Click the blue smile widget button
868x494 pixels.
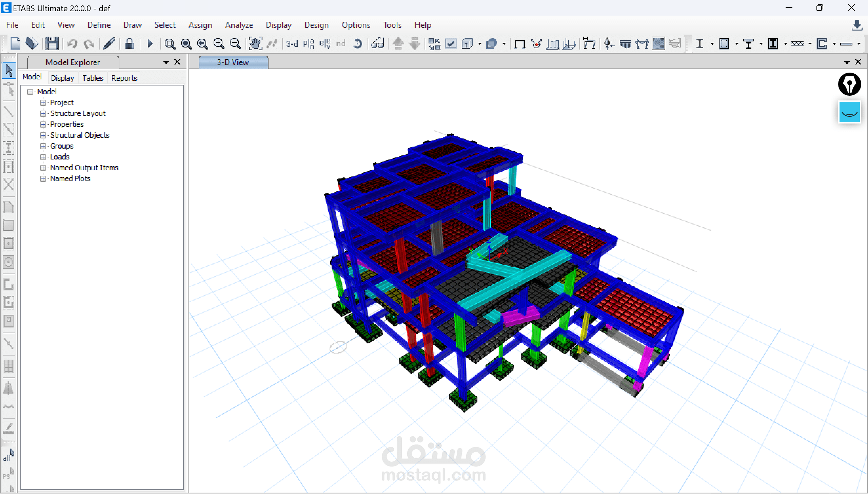849,112
